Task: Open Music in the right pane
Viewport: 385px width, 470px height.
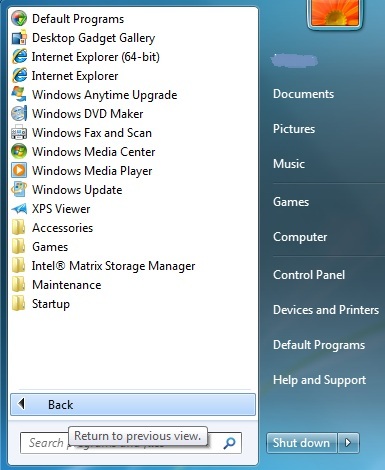Action: click(289, 164)
